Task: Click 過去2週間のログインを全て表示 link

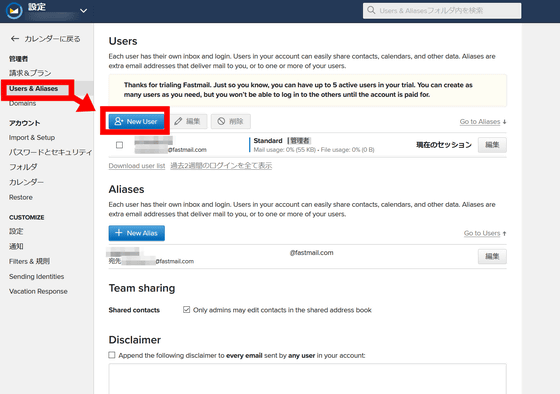Action: [x=221, y=166]
